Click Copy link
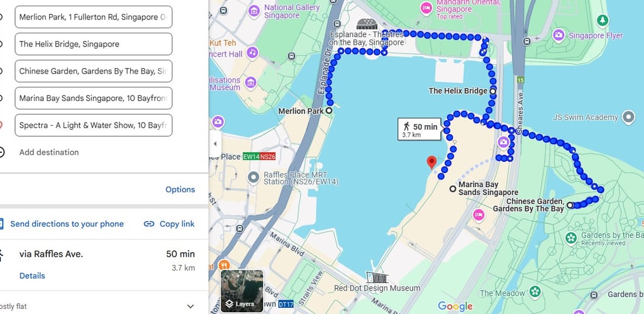644x314 pixels. (x=169, y=224)
